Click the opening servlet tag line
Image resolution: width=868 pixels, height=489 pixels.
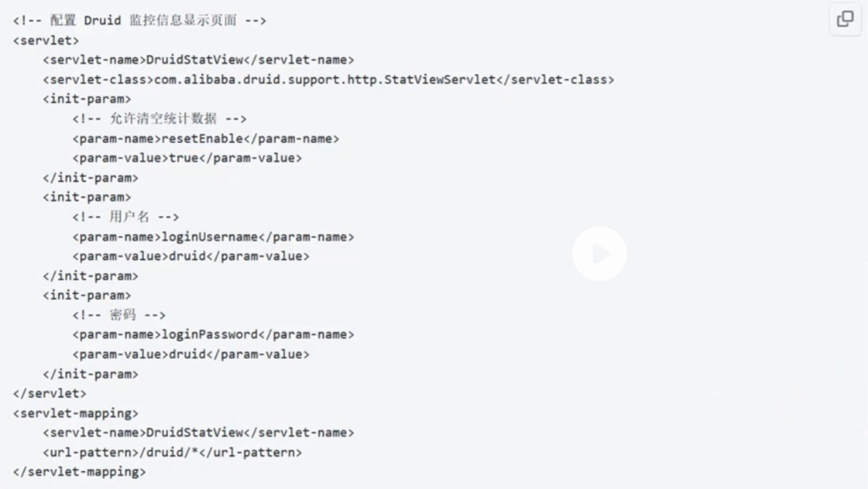46,40
